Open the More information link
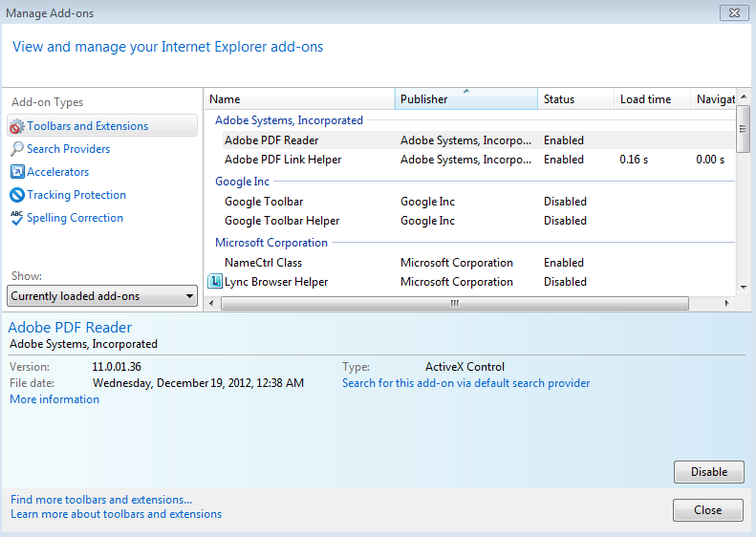The width and height of the screenshot is (756, 537). pos(54,399)
